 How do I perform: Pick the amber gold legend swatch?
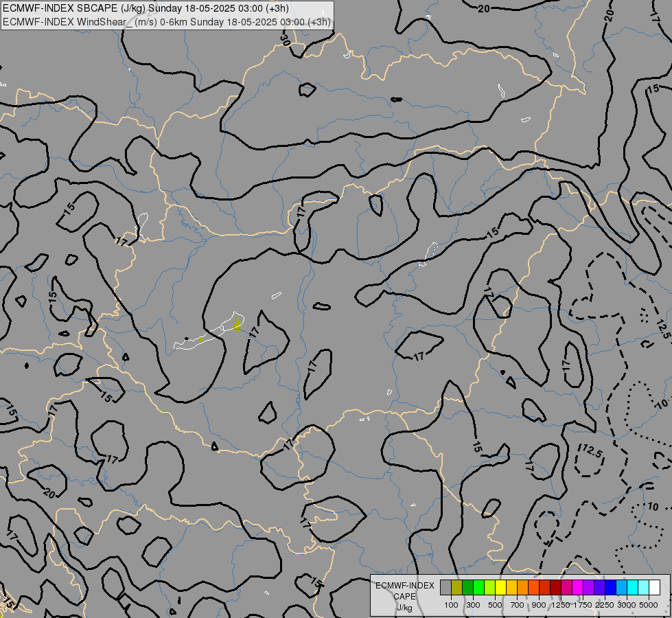tap(511, 588)
